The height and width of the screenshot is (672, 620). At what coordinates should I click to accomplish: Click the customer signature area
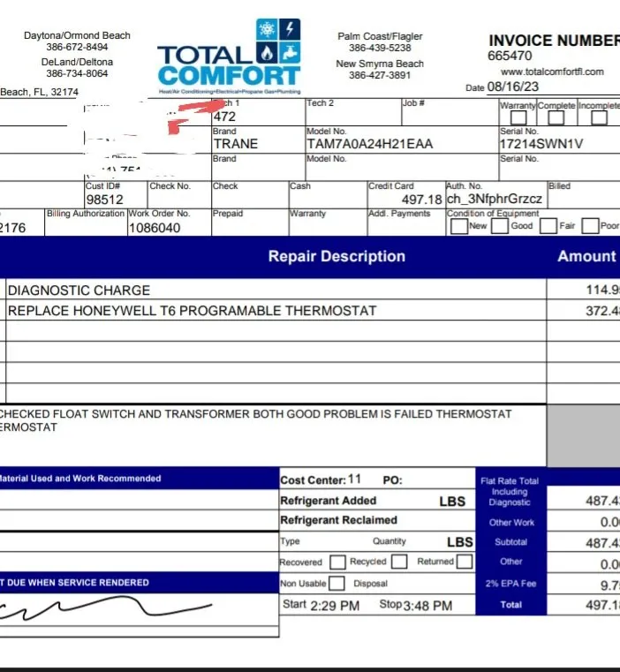tap(106, 611)
